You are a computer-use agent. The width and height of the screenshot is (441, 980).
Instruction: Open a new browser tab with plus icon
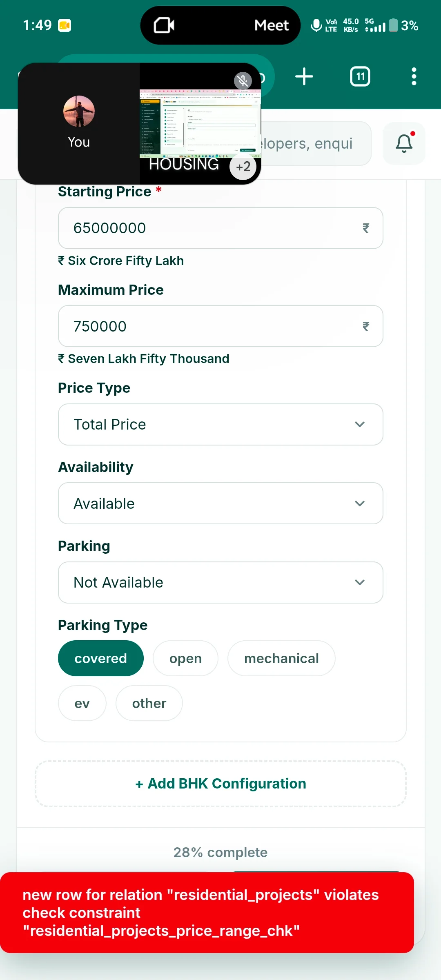point(304,76)
